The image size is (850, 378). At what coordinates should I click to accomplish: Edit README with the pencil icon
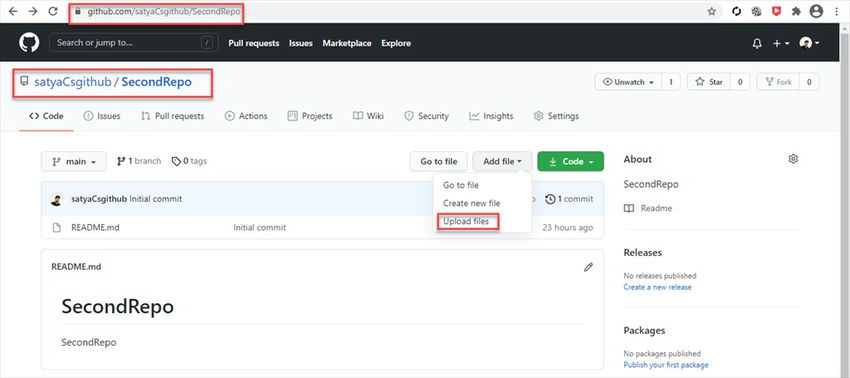(x=588, y=267)
